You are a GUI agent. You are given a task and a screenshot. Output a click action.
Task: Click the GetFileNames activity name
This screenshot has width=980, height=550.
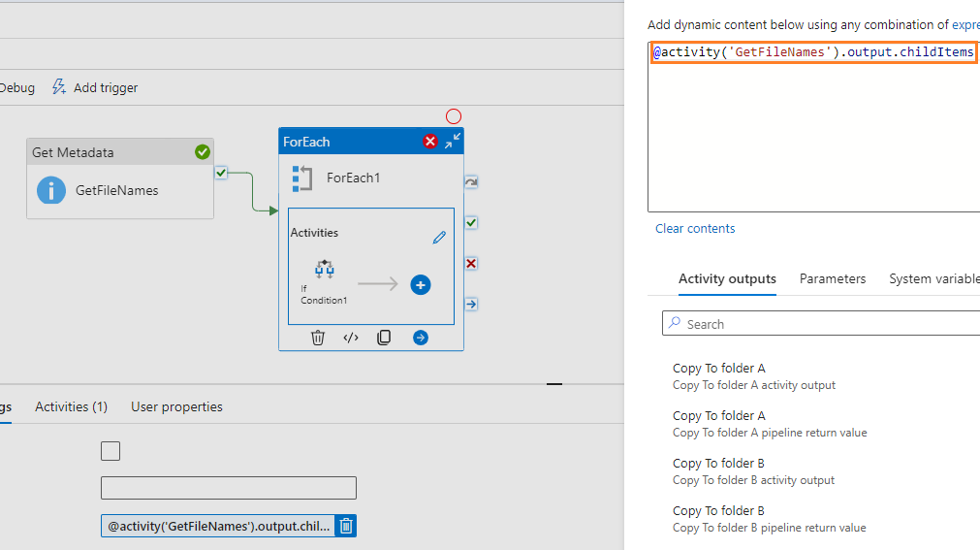coord(117,190)
